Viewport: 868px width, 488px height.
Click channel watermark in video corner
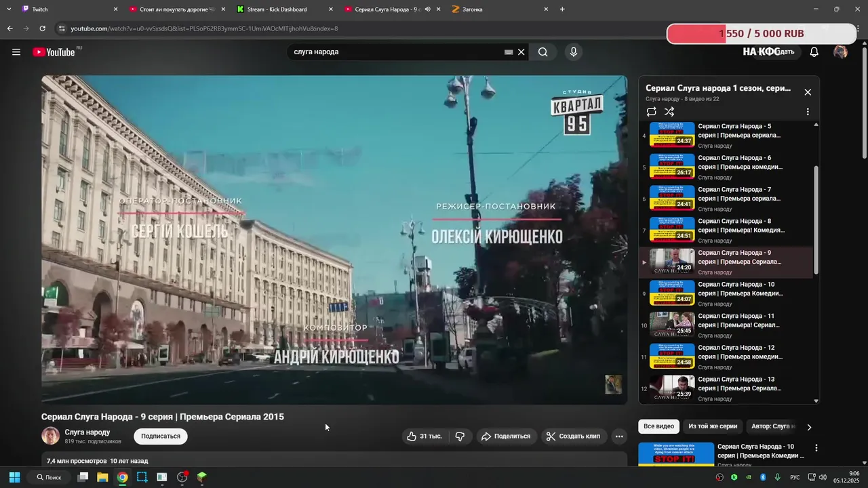tap(613, 384)
